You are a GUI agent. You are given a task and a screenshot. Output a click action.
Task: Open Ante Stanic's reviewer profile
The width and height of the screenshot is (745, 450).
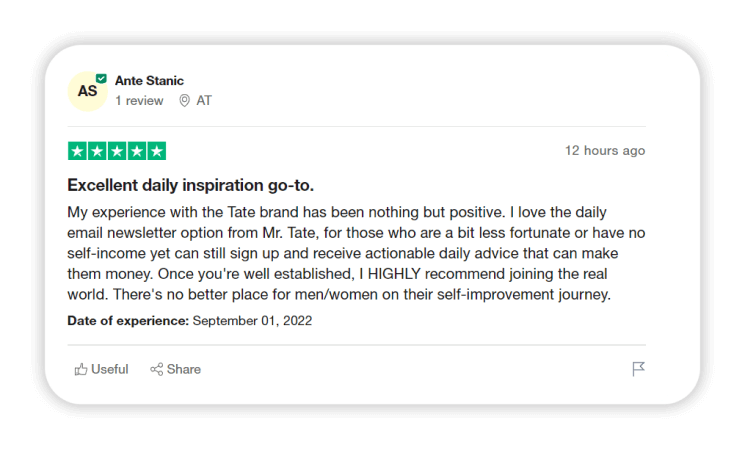click(x=149, y=81)
